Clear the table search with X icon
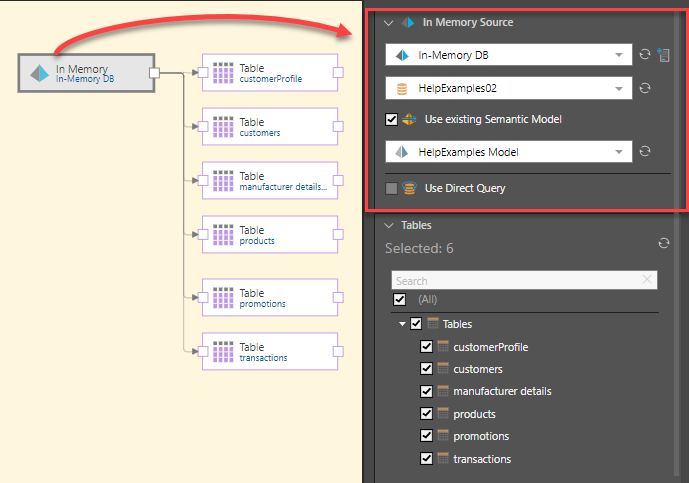689x483 pixels. click(x=647, y=280)
